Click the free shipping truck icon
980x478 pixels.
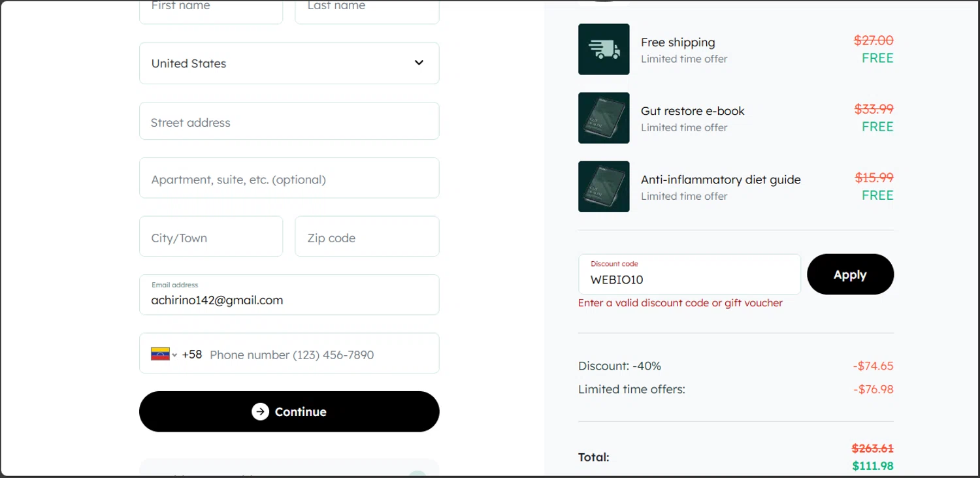(x=604, y=49)
